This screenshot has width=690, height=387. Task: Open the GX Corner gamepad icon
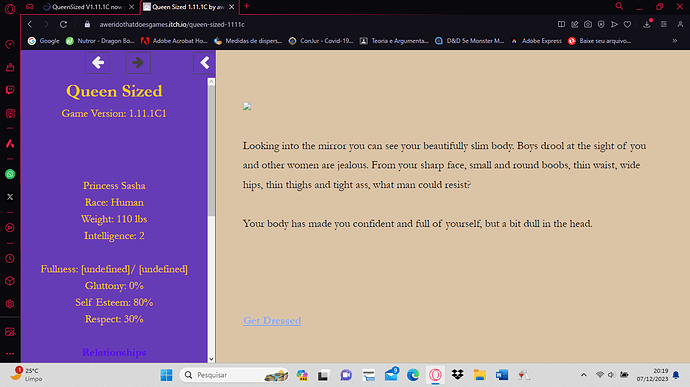pos(29,7)
